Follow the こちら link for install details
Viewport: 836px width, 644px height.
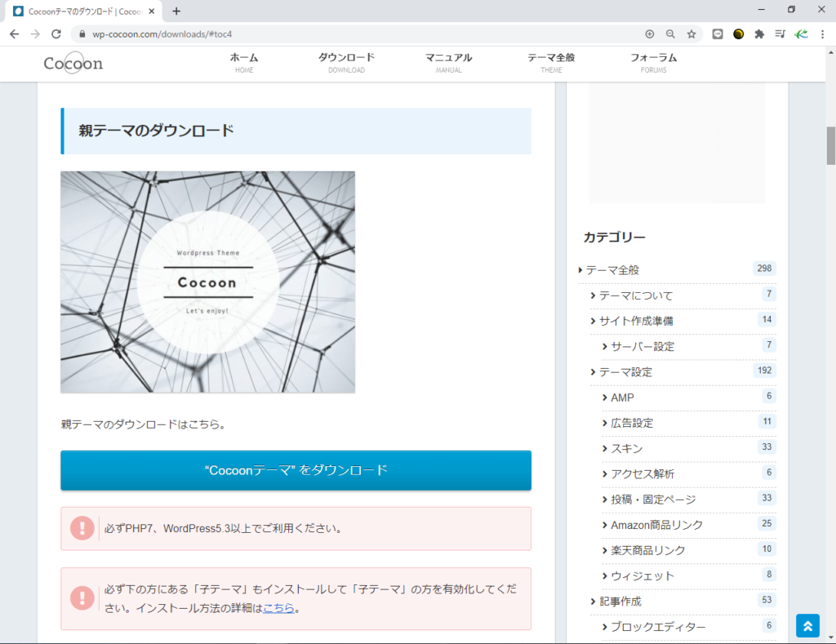pyautogui.click(x=279, y=608)
